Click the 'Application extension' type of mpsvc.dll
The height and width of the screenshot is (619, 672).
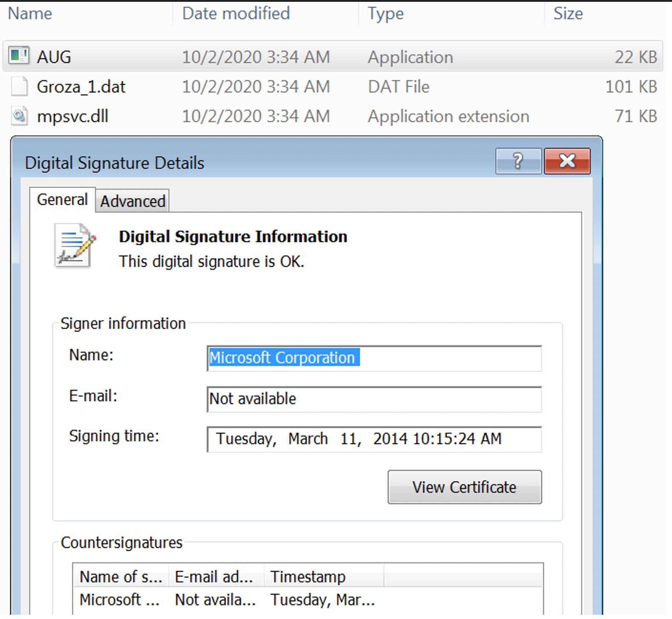click(x=449, y=116)
